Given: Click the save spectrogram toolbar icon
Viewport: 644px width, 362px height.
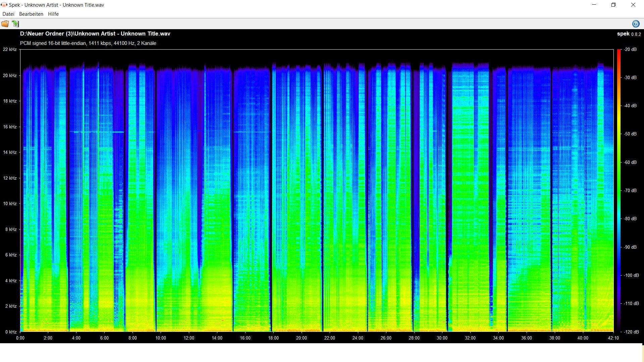Looking at the screenshot, I should click(15, 24).
